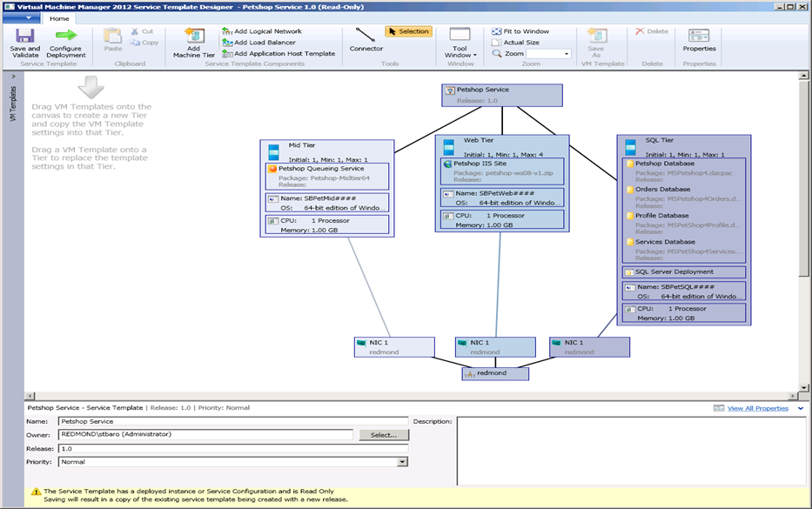Viewport: 812px width, 509px height.
Task: Select the Web Tier NIC 1 node
Action: [495, 347]
